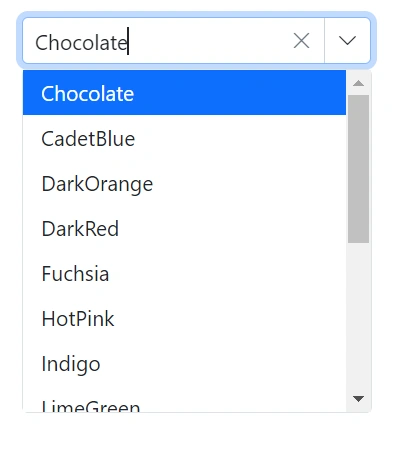The height and width of the screenshot is (450, 409).
Task: Select DarkRed in the dropdown list
Action: (x=184, y=228)
